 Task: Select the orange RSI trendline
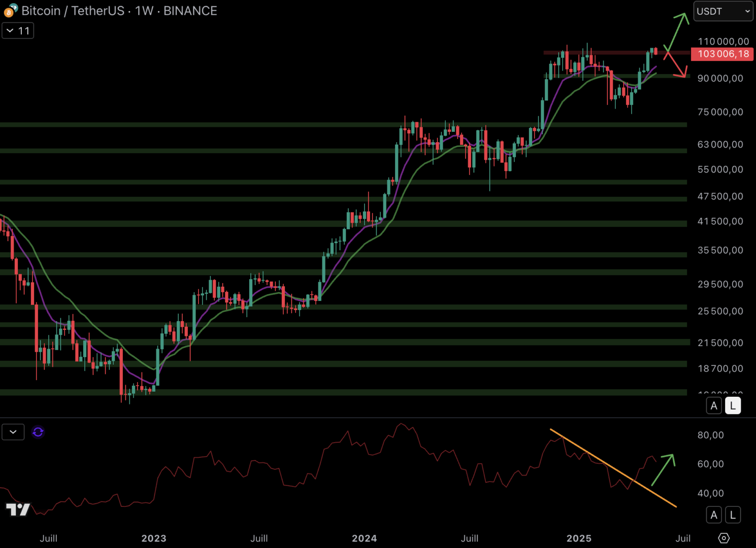click(x=613, y=468)
